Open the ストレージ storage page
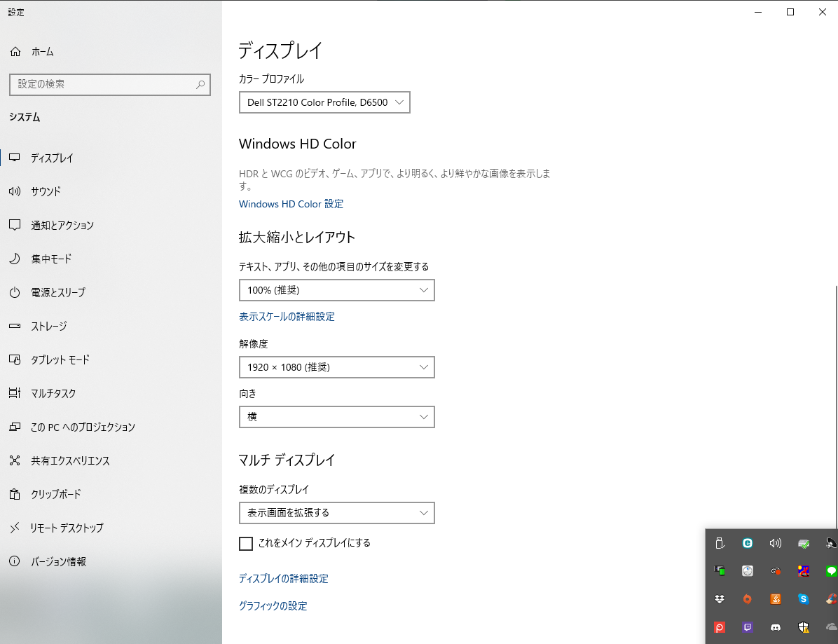This screenshot has height=644, width=838. pos(48,326)
